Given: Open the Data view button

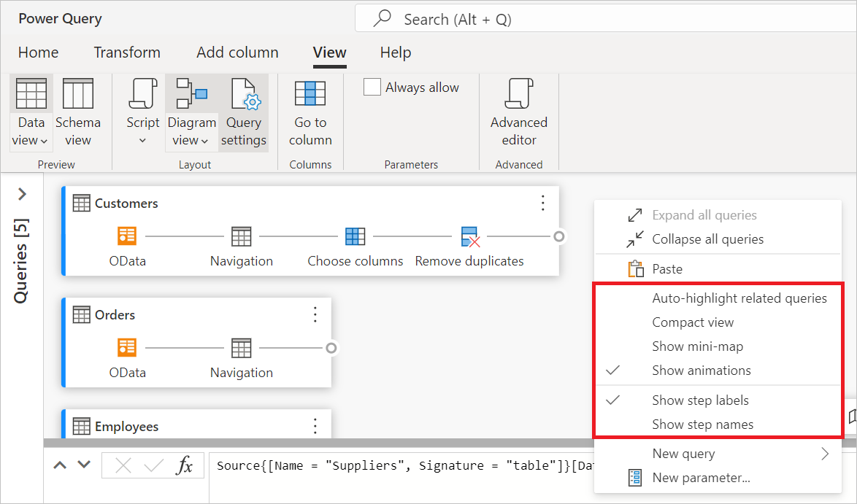Looking at the screenshot, I should click(31, 112).
